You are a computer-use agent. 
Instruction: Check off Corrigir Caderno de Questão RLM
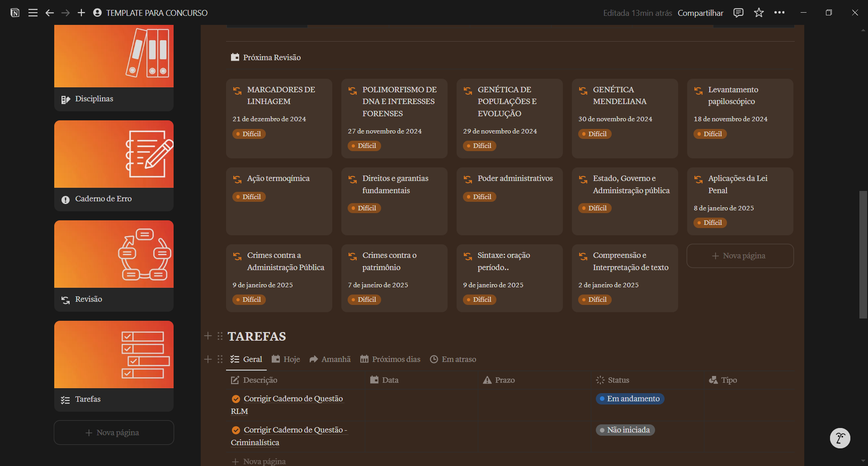236,399
